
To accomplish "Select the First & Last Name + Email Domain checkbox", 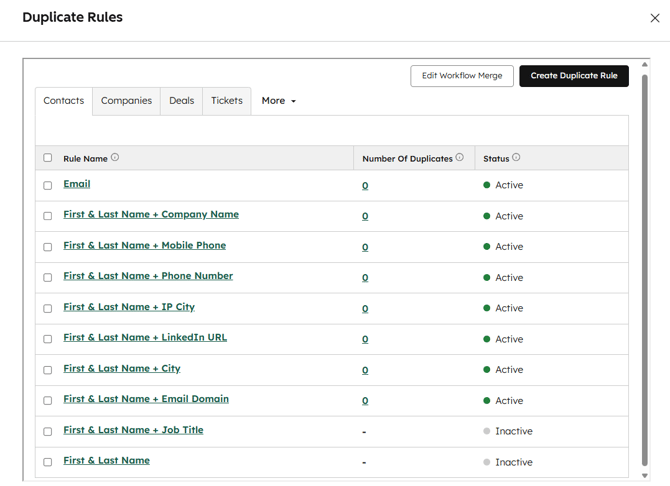I will (47, 401).
